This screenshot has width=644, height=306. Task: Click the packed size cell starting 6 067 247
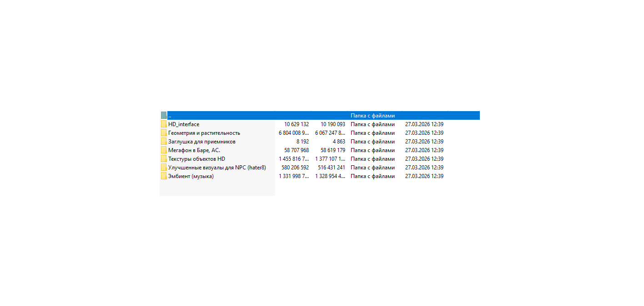pos(330,133)
